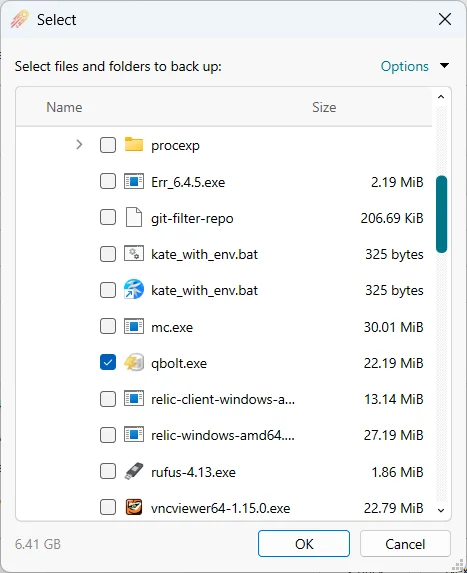Click the git-filter-repo blank file icon

coord(134,217)
